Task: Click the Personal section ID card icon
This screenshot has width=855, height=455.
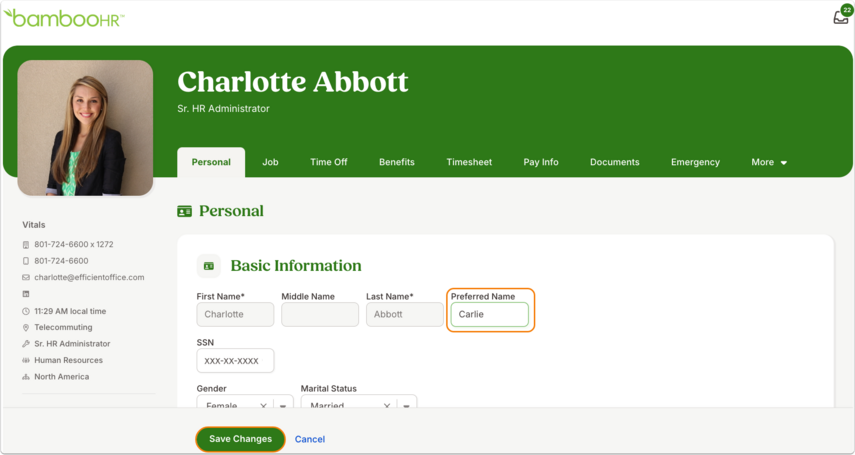Action: coord(184,211)
